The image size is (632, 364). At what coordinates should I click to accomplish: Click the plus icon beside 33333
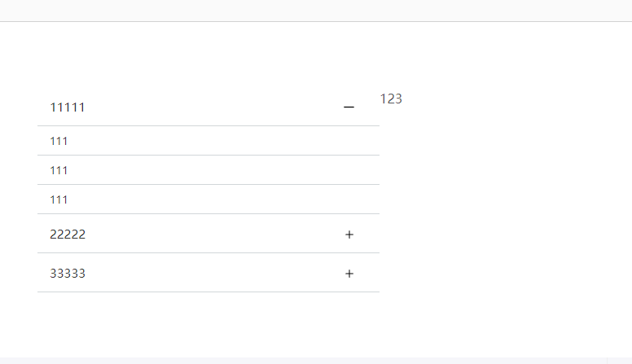coord(349,274)
